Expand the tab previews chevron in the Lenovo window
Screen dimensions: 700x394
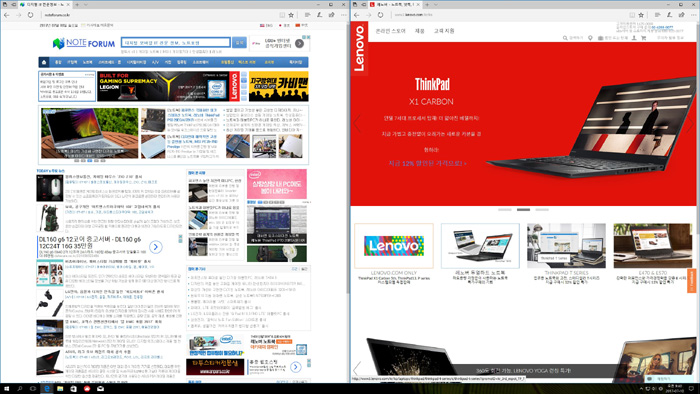pyautogui.click(x=436, y=4)
